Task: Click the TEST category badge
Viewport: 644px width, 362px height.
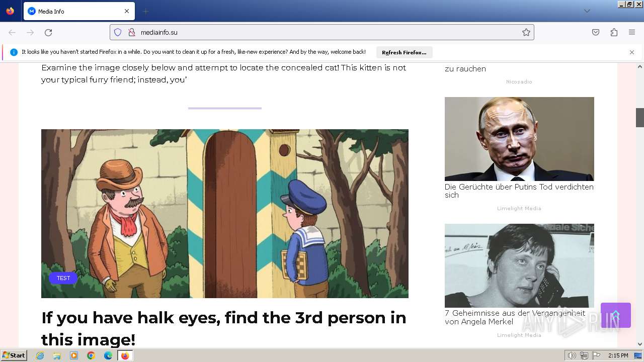Action: [63, 278]
